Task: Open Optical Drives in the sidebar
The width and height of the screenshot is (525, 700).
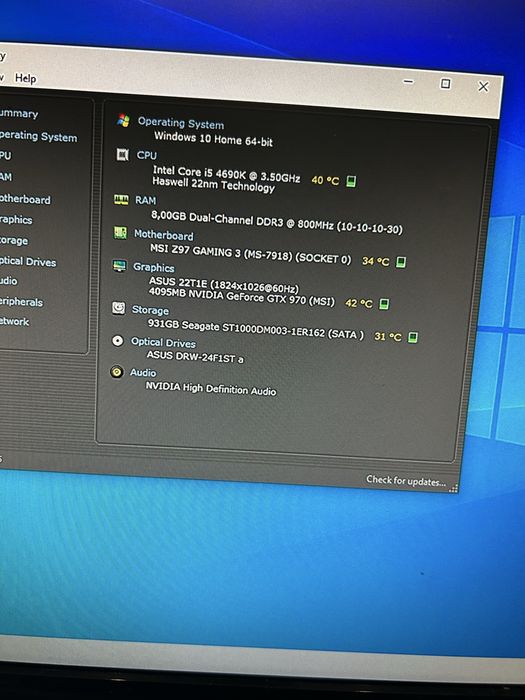Action: click(x=28, y=262)
